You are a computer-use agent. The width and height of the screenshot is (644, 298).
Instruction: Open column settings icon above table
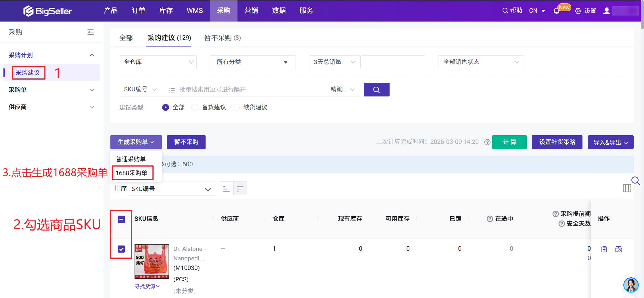(627, 188)
